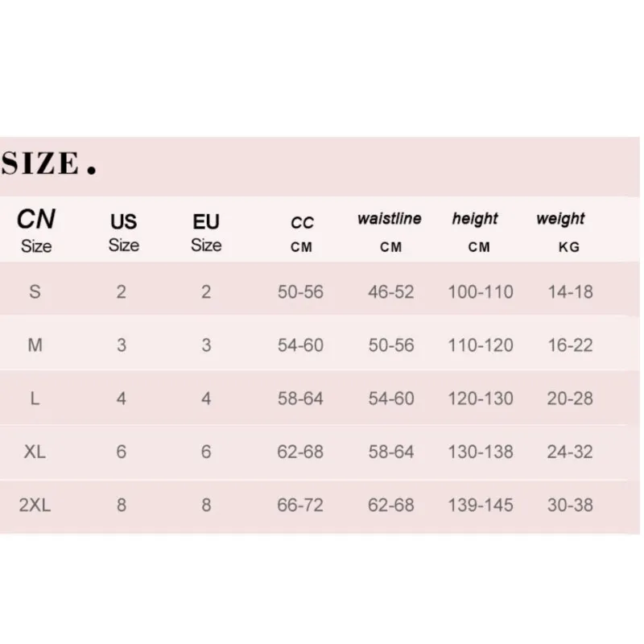644x644 pixels.
Task: Click the 110-120 height value
Action: pos(481,345)
